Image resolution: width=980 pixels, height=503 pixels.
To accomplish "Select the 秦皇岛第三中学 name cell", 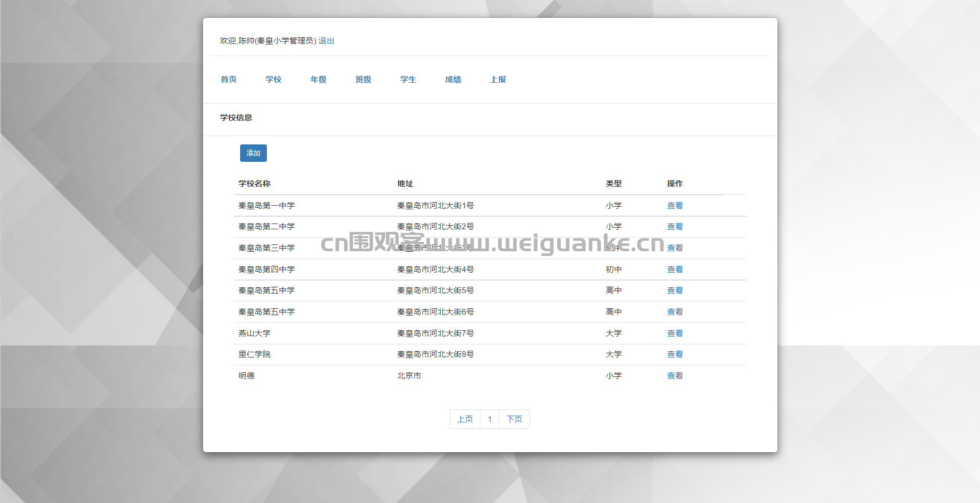I will (267, 248).
